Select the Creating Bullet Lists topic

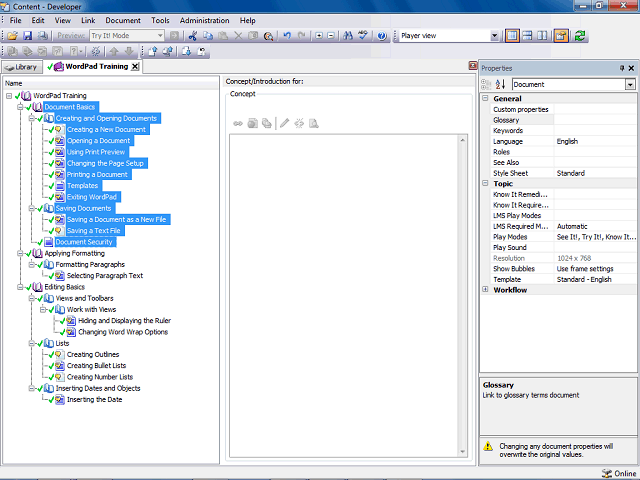click(96, 366)
